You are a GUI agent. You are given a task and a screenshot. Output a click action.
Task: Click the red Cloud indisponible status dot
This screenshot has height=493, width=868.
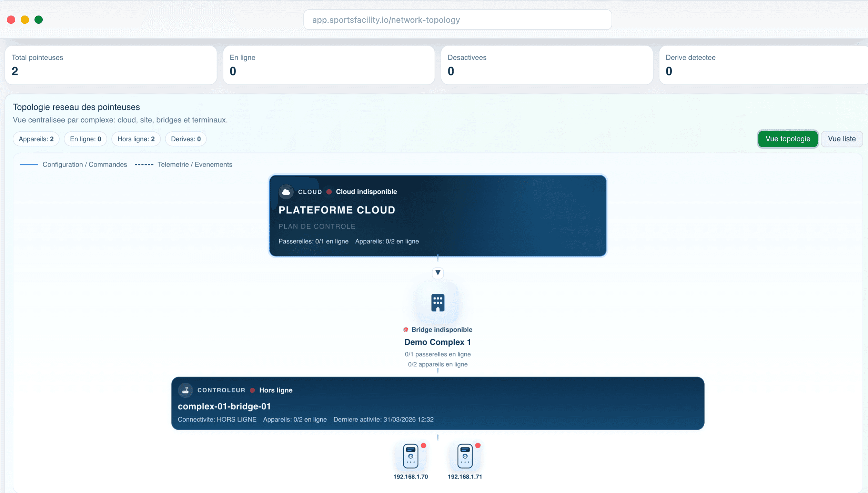(329, 192)
